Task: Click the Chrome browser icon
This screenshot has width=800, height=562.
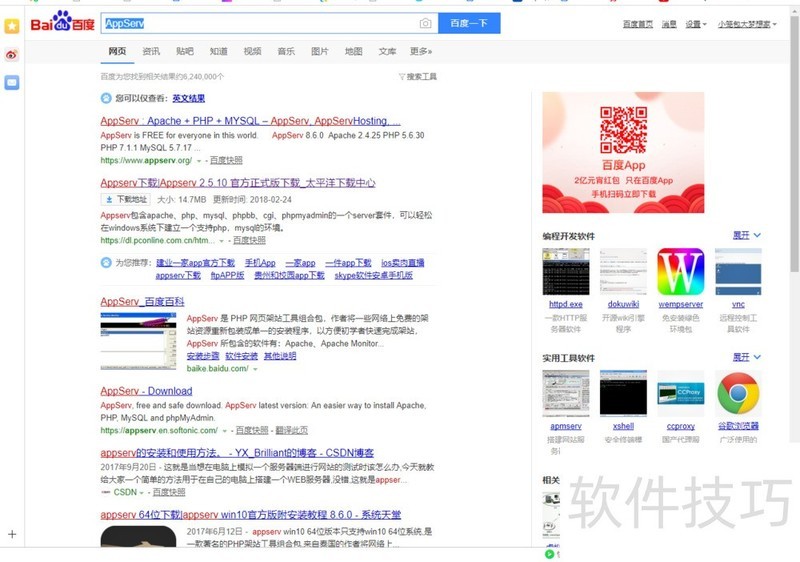Action: point(738,393)
